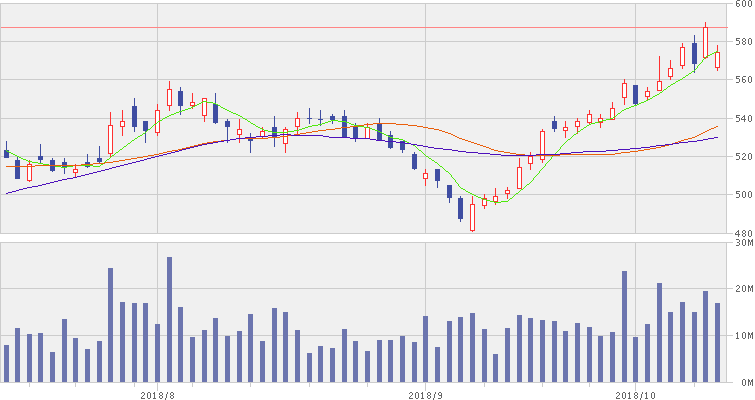755x400 pixels.
Task: Click the 500 price axis label
Action: click(x=743, y=195)
